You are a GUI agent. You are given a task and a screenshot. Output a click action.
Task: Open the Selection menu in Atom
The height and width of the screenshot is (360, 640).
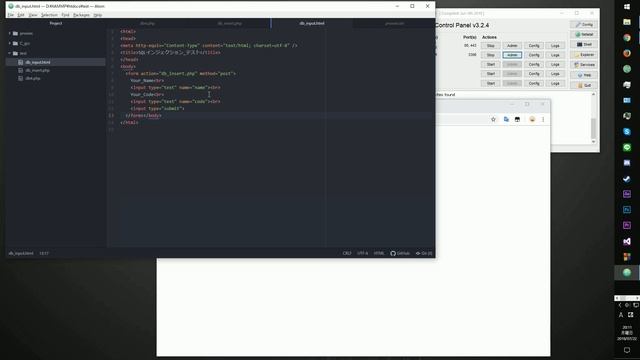coord(49,15)
